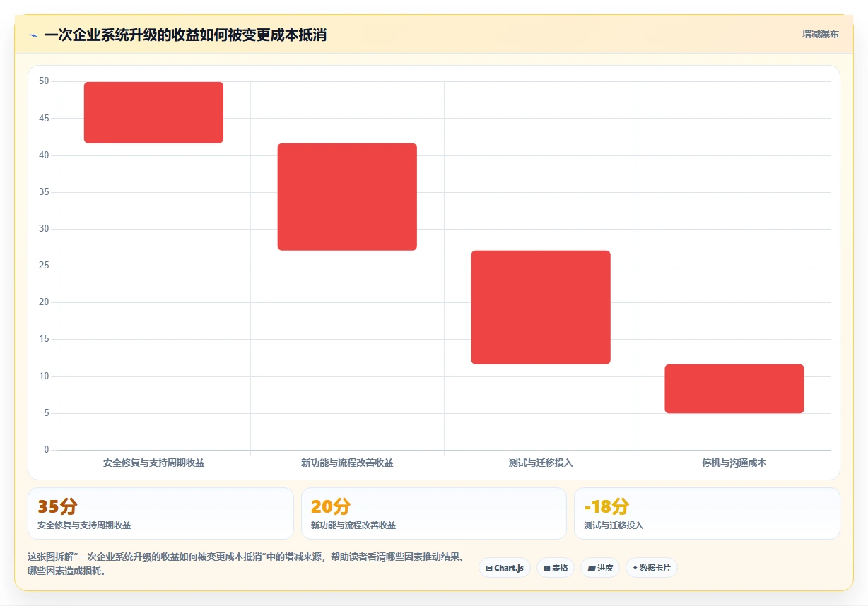The width and height of the screenshot is (868, 606).
Task: Click card caption 新功能与流程改善收益 under 20分
Action: pyautogui.click(x=353, y=525)
